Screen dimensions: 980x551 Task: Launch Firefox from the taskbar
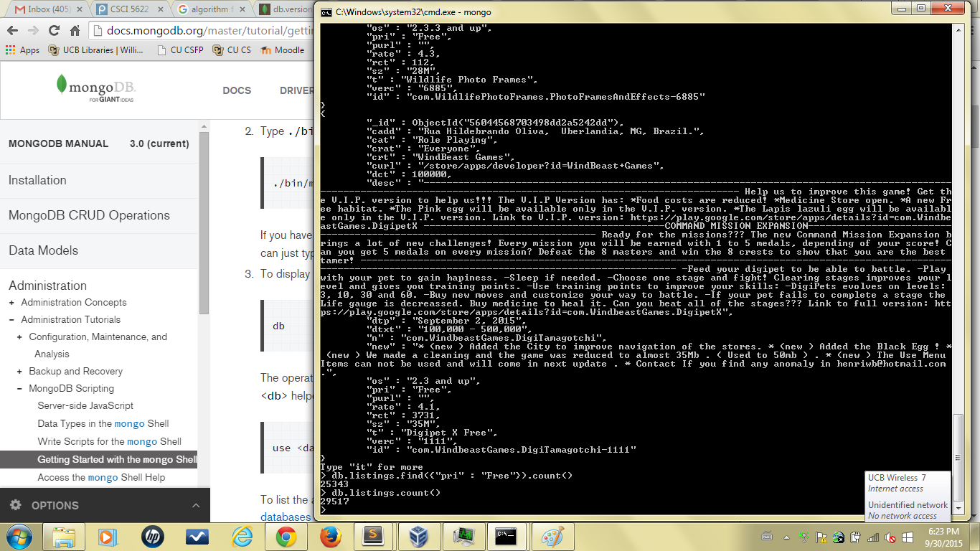point(329,537)
